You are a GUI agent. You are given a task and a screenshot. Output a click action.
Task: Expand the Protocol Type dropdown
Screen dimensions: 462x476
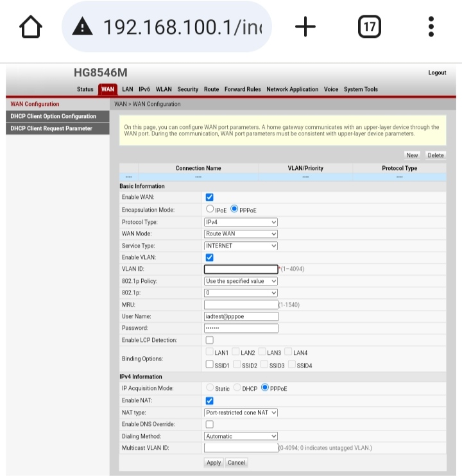point(241,222)
